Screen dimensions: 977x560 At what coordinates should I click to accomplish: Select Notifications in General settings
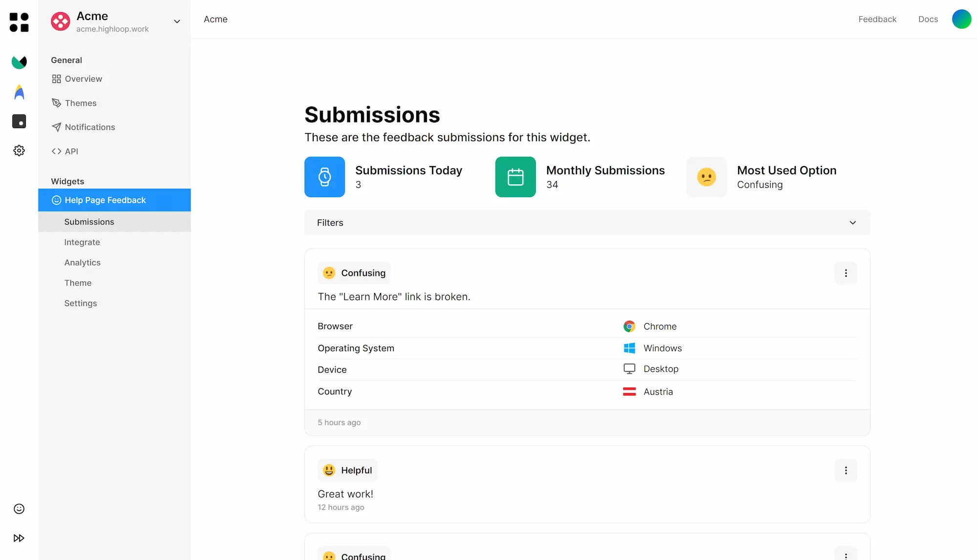89,127
